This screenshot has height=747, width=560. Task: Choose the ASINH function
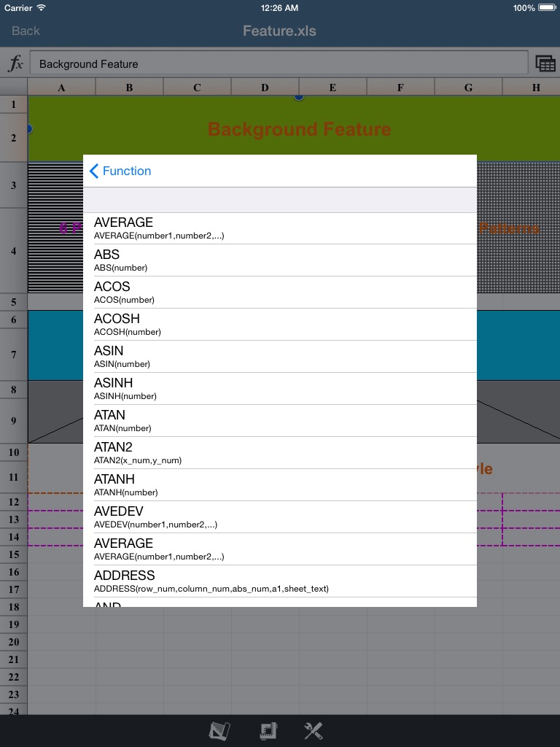(x=280, y=389)
